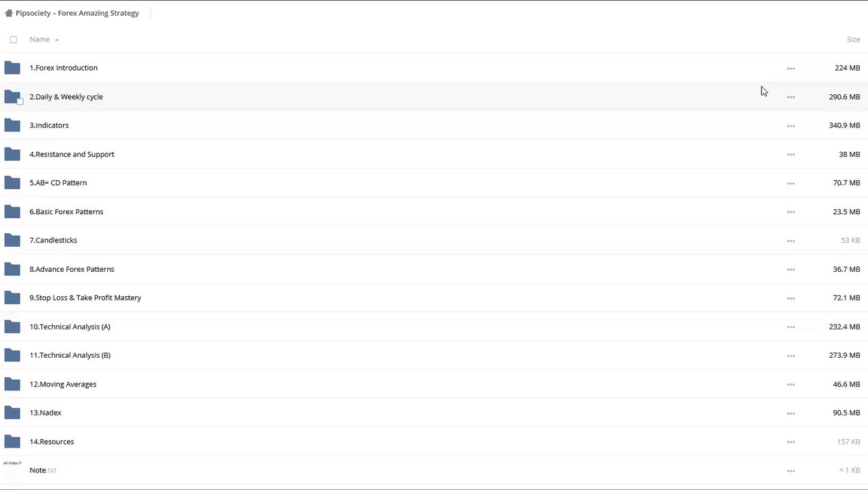The image size is (868, 490).
Task: Expand actions menu for Note.txt
Action: click(x=791, y=471)
